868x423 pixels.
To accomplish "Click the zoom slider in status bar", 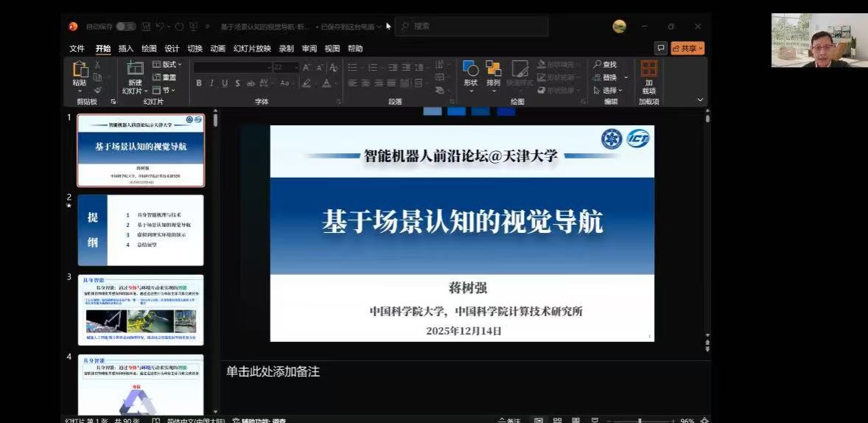I will coord(640,421).
